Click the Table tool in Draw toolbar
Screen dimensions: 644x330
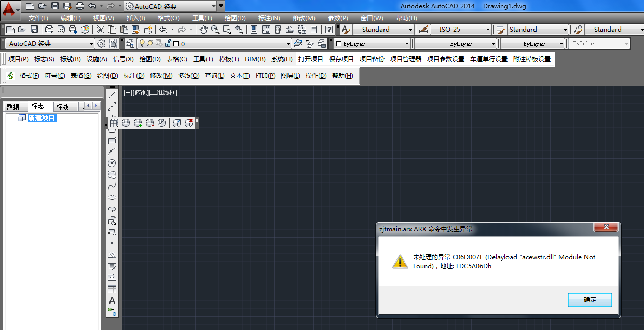112,289
